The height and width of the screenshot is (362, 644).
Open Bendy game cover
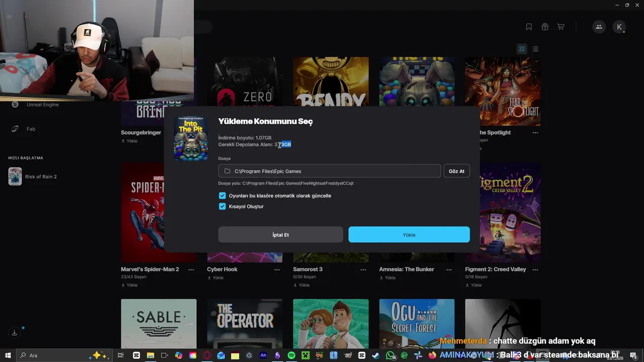[x=331, y=81]
